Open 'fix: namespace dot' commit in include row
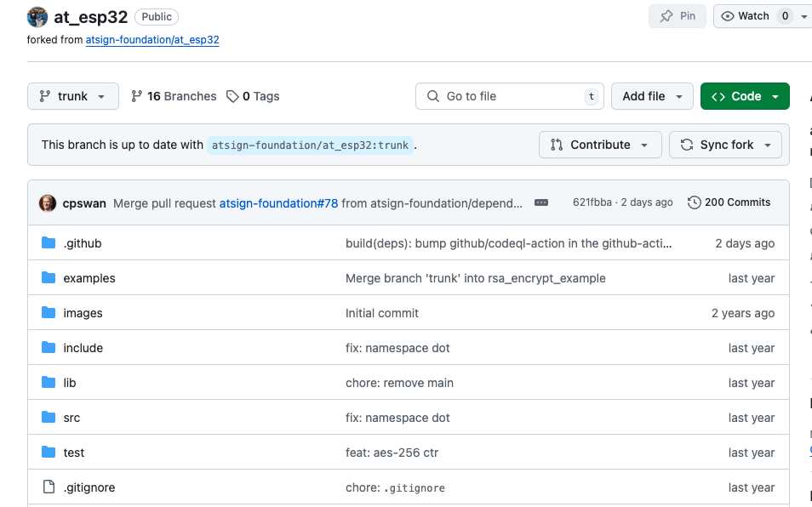Image resolution: width=812 pixels, height=507 pixels. point(397,348)
